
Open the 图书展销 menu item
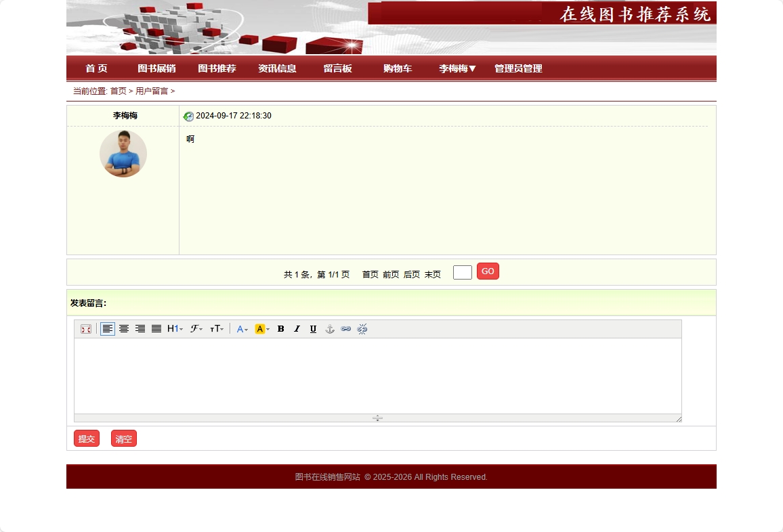pyautogui.click(x=156, y=68)
